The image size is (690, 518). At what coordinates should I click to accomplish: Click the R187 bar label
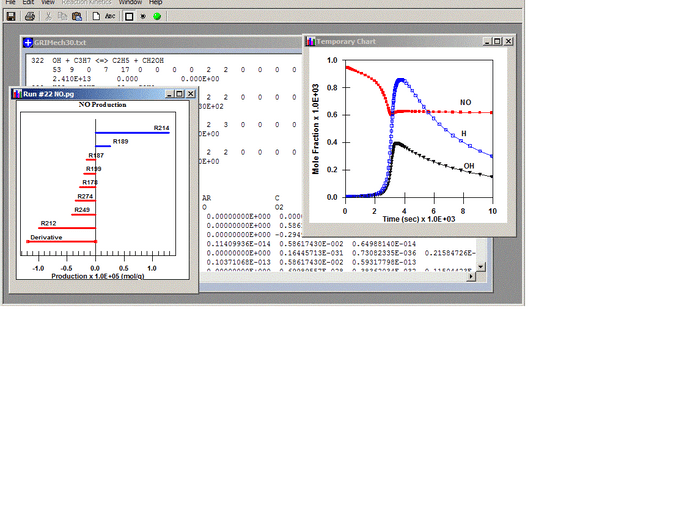coord(96,155)
